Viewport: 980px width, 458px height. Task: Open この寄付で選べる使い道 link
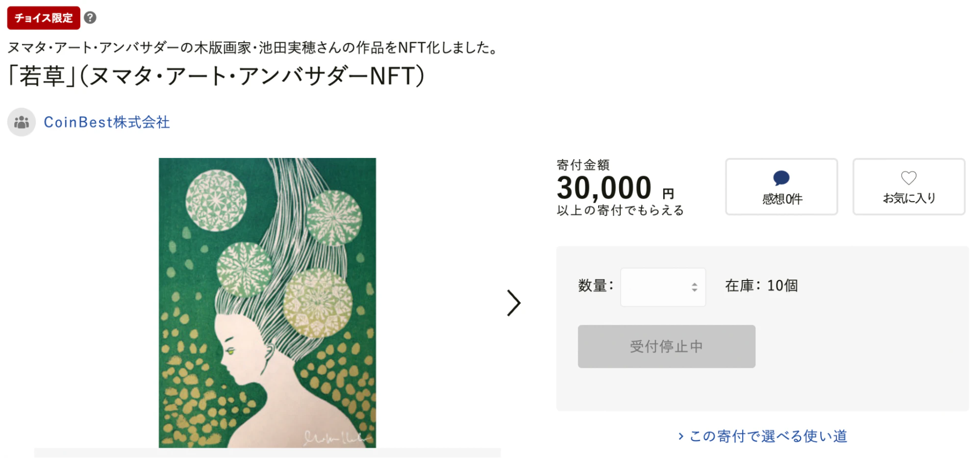coord(768,436)
